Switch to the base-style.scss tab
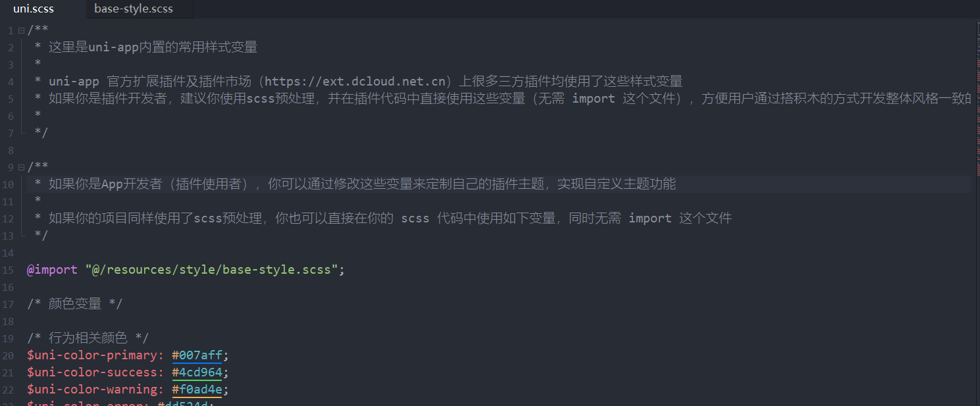Viewport: 980px width, 406px height. pyautogui.click(x=134, y=9)
